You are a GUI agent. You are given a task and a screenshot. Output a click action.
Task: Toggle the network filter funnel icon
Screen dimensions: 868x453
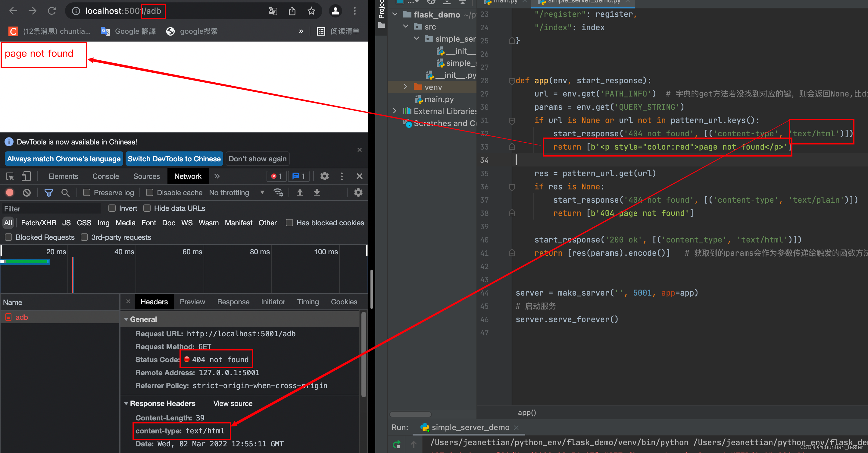click(x=48, y=192)
